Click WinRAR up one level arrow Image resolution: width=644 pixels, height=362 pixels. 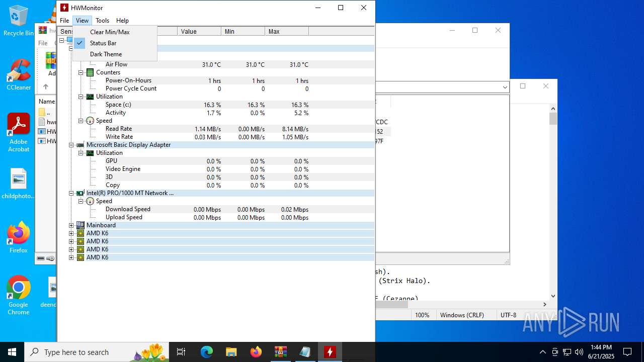[x=45, y=86]
